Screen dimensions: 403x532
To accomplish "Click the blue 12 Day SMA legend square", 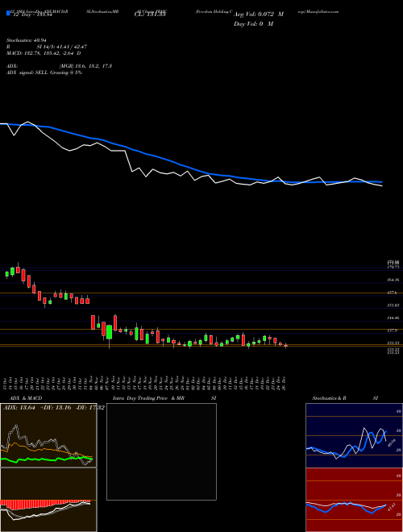I will [8, 13].
